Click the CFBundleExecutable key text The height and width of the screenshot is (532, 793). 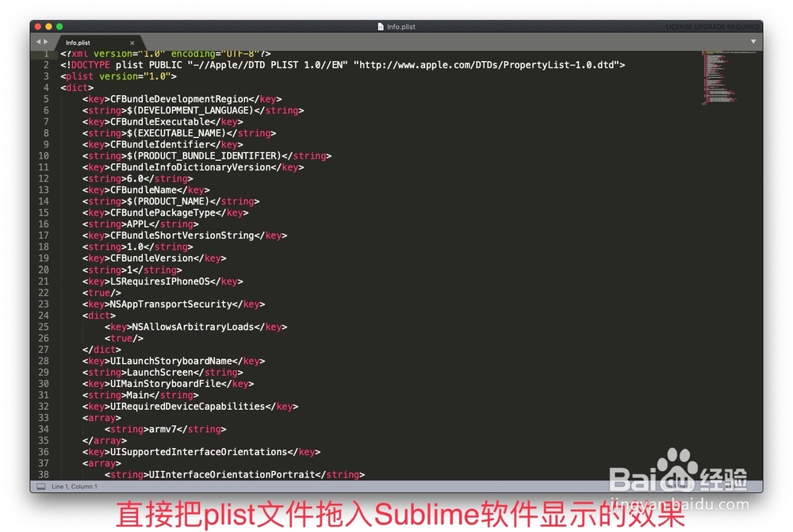[160, 122]
